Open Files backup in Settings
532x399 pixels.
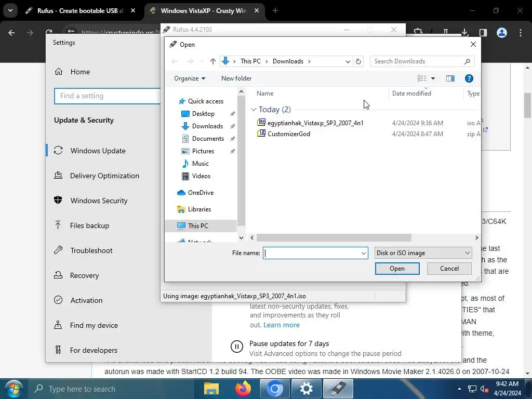[89, 225]
